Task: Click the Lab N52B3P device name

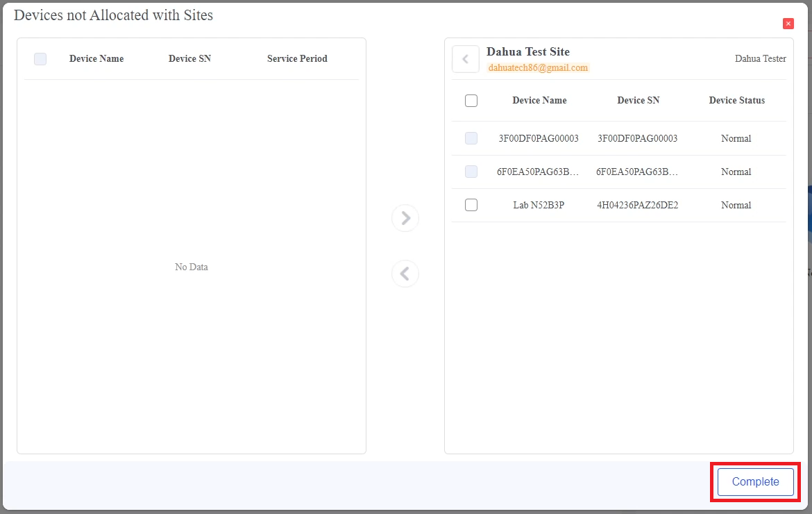Action: [x=539, y=206]
